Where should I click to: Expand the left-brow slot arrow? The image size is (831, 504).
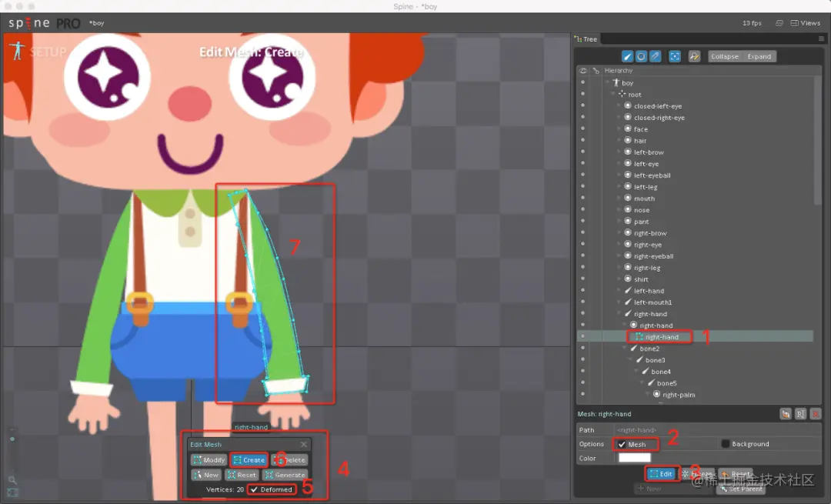pos(619,152)
